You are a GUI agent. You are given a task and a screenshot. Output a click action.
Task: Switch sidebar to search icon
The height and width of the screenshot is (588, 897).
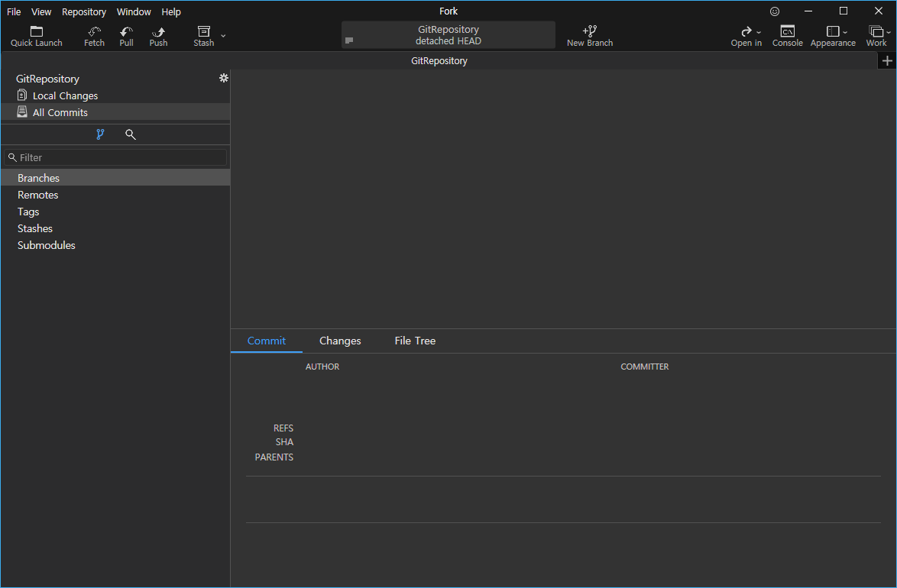point(131,134)
